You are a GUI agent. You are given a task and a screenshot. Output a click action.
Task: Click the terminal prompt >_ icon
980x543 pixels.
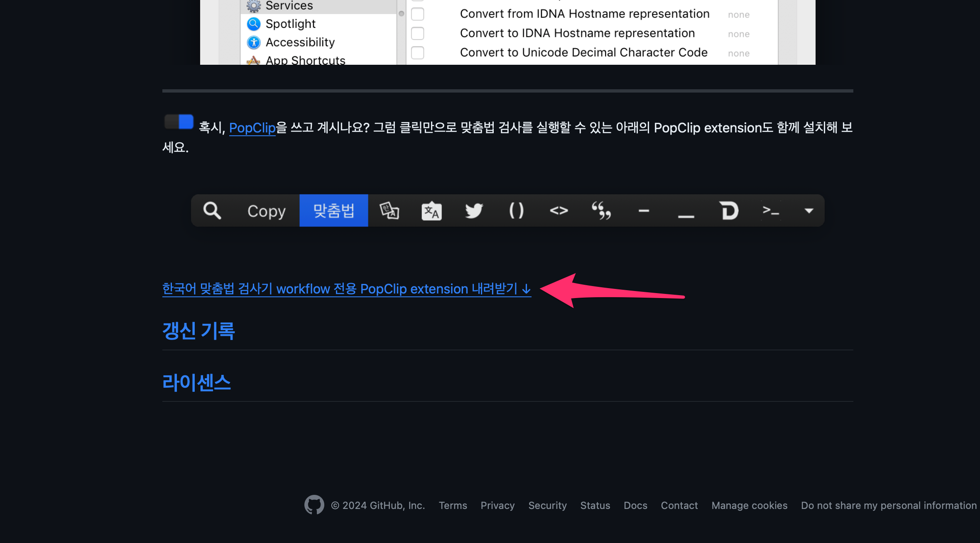(771, 210)
